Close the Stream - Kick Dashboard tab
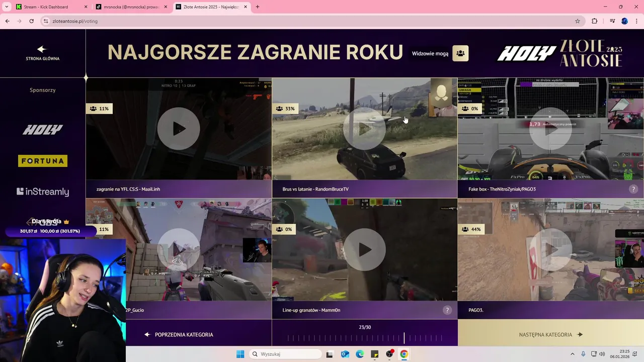The image size is (644, 362). point(86,7)
